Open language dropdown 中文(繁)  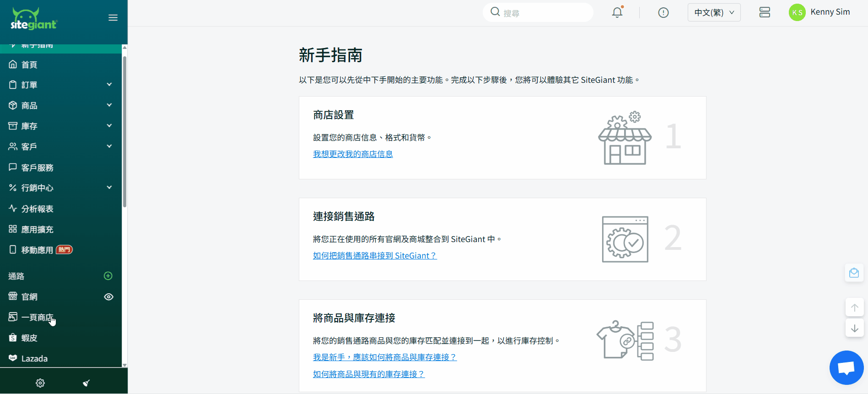(x=714, y=12)
